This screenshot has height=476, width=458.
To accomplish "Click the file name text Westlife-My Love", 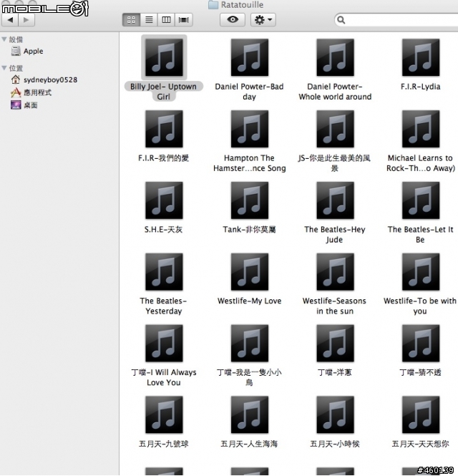I will [x=250, y=301].
